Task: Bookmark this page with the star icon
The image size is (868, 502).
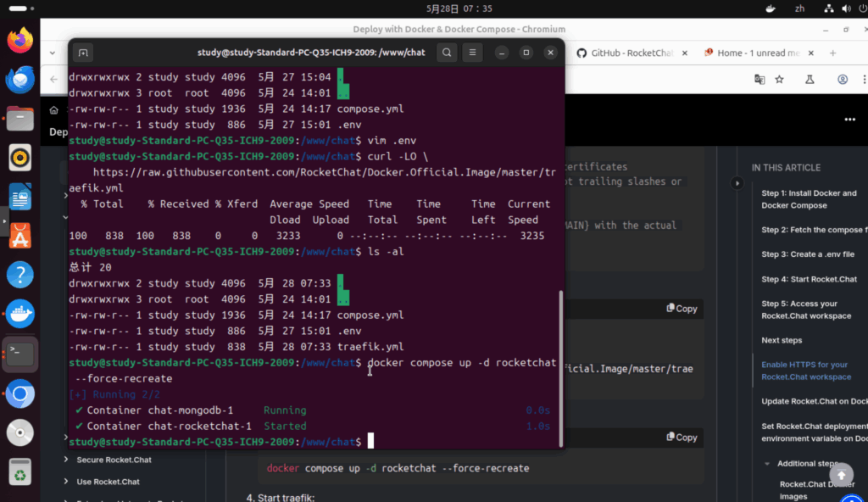Action: [780, 79]
